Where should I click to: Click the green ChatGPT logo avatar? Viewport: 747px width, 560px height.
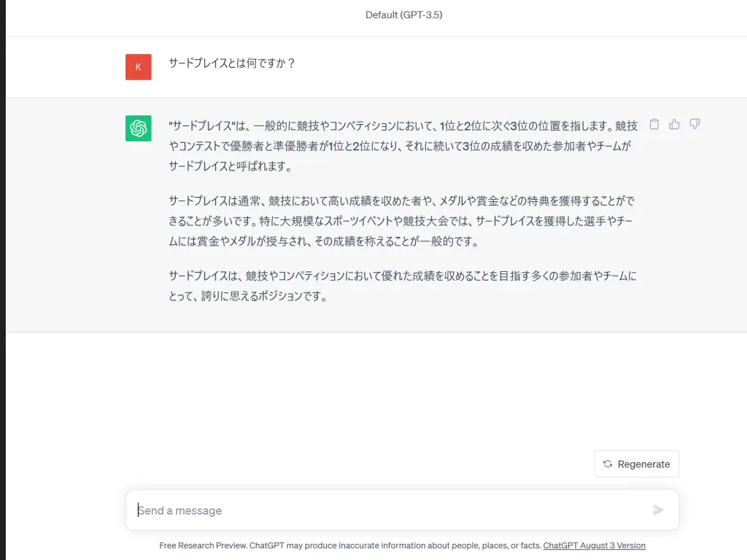[x=138, y=128]
